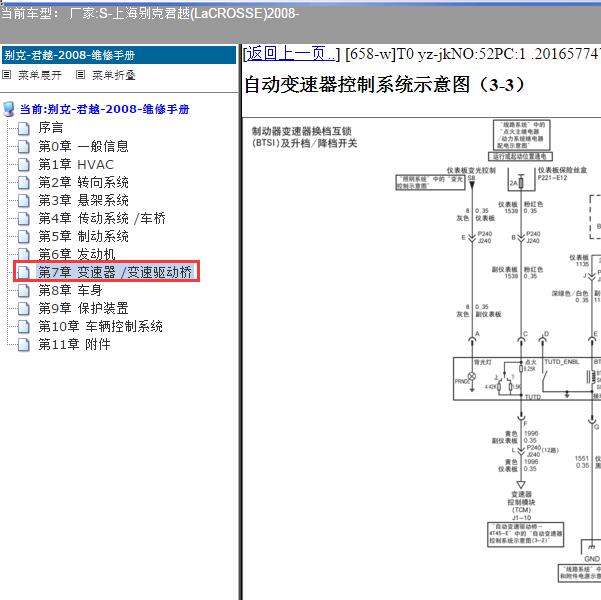Image resolution: width=601 pixels, height=600 pixels.
Task: Click the page icon next to 第1章 HVAC
Action: coord(24,164)
